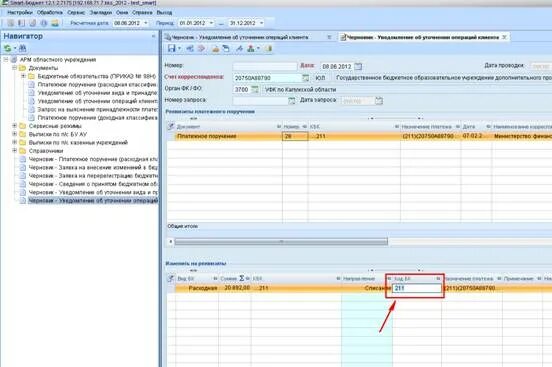Save the document with the floppy disk icon
This screenshot has height=367, width=552.
pyautogui.click(x=171, y=49)
